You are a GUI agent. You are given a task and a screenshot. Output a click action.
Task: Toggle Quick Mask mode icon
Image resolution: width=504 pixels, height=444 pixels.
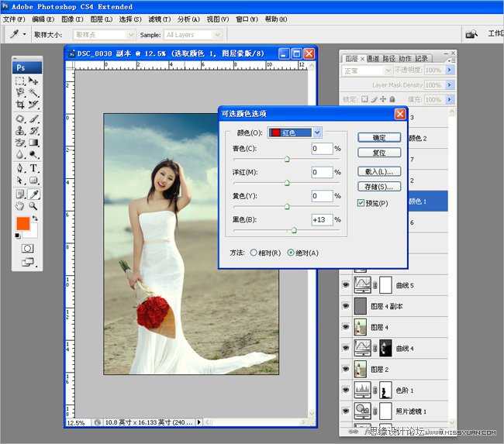coord(27,248)
